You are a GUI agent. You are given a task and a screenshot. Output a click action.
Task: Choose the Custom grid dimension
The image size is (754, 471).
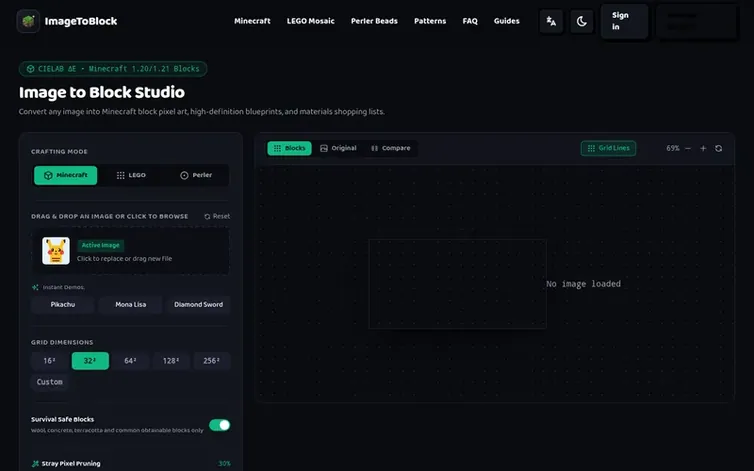coord(50,382)
